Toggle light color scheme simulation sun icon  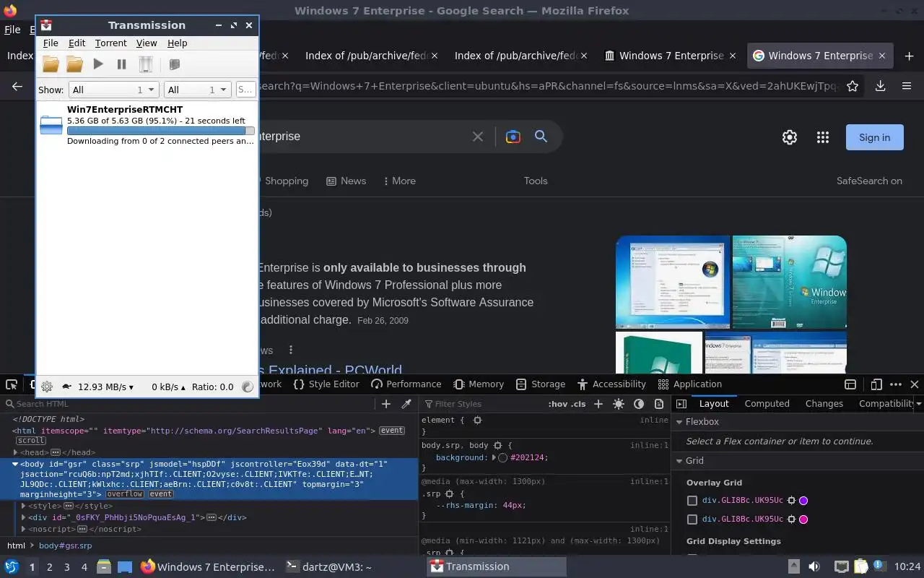click(619, 404)
